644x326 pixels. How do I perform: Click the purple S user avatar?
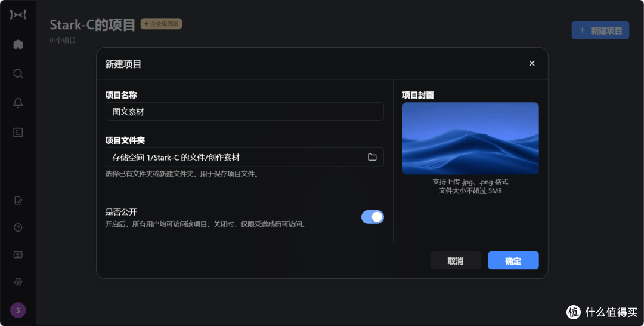coord(18,310)
